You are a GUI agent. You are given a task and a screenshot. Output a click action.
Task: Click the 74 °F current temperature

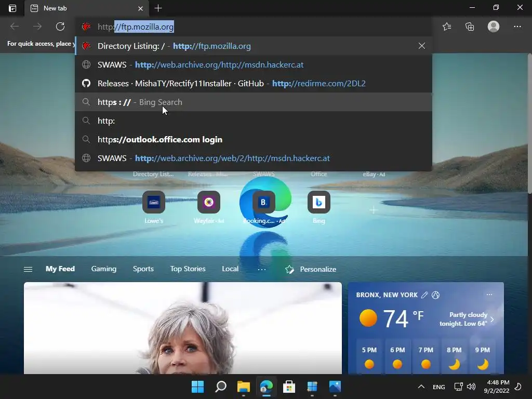[x=403, y=318]
